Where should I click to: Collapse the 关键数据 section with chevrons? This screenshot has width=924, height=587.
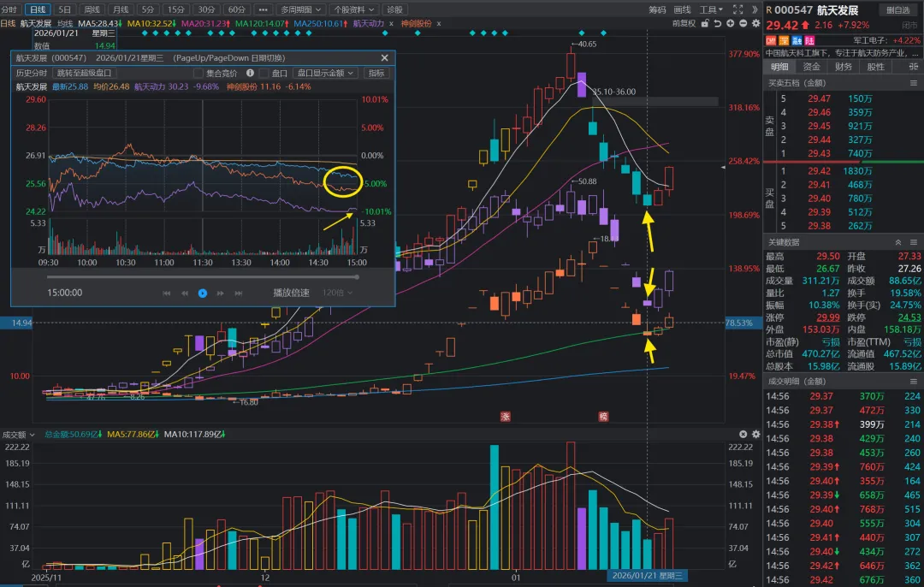click(898, 242)
